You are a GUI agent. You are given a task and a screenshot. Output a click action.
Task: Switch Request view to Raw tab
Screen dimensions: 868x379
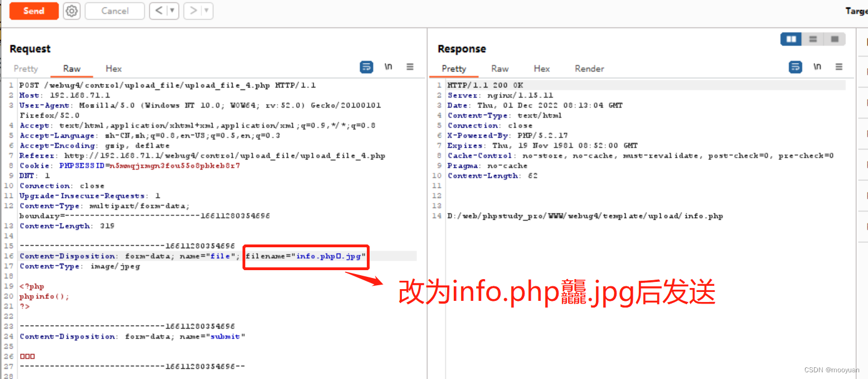tap(72, 69)
